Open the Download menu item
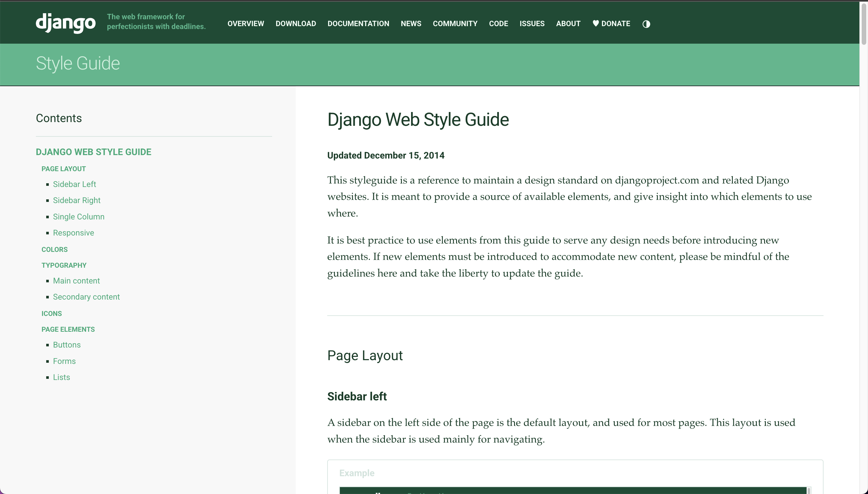868x494 pixels. click(296, 24)
